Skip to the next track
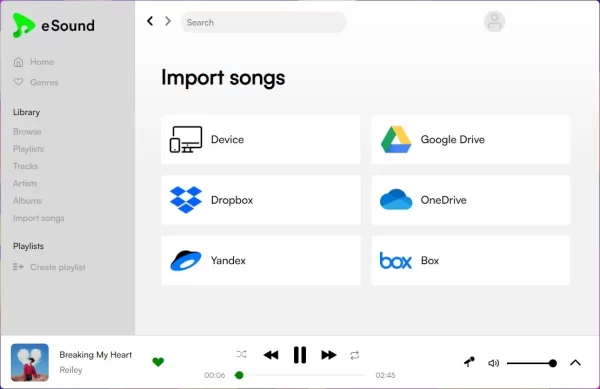The width and height of the screenshot is (600, 389). 329,355
